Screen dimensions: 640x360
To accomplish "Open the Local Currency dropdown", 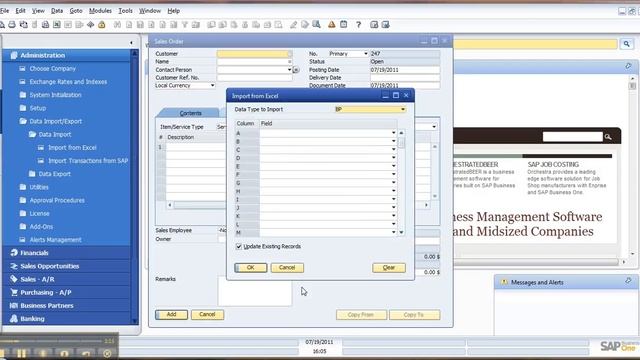I will (x=212, y=85).
